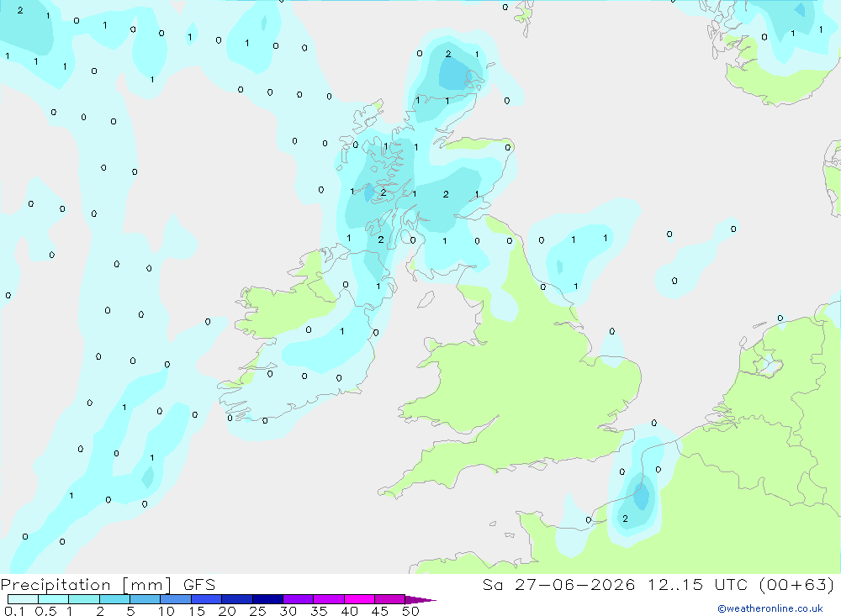Click the '40' legend scale label

coord(349,611)
